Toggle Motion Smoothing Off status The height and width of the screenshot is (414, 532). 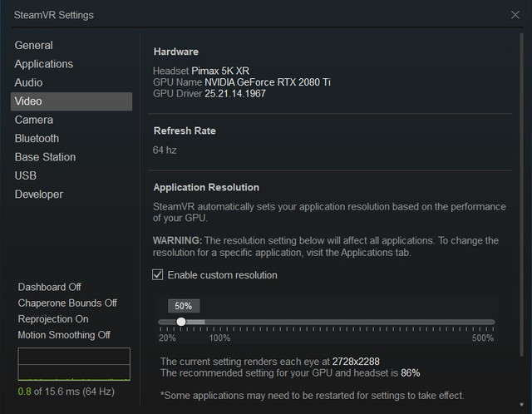point(64,335)
